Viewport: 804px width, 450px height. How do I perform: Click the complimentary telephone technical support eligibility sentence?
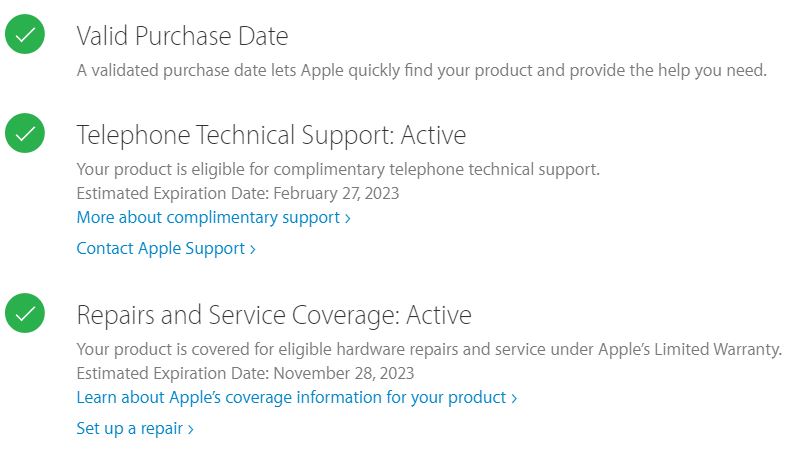point(338,169)
